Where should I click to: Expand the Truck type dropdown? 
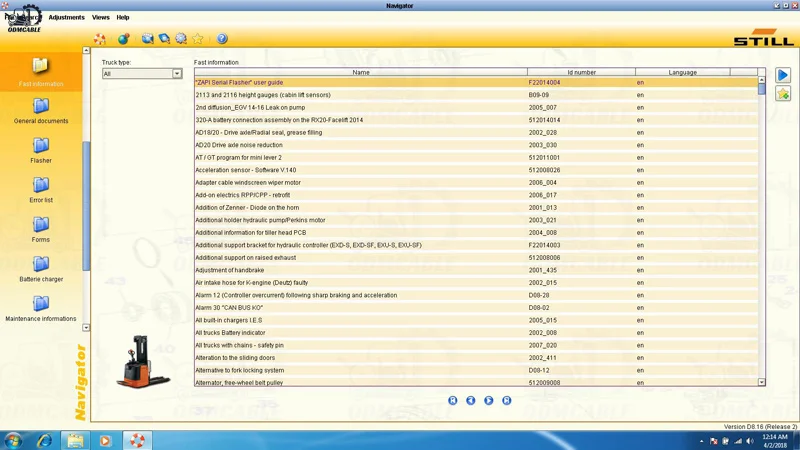[x=177, y=74]
